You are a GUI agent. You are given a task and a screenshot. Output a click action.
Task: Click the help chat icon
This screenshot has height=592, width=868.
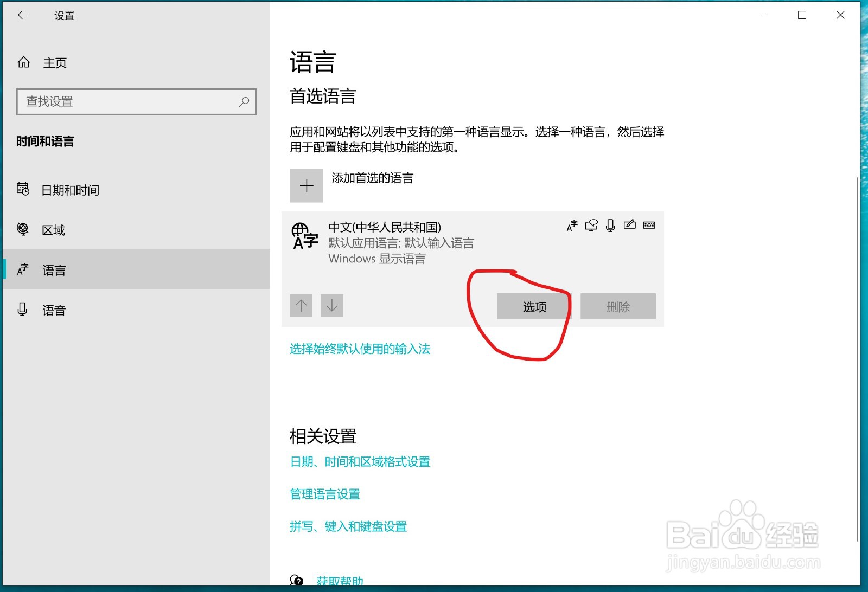(297, 581)
